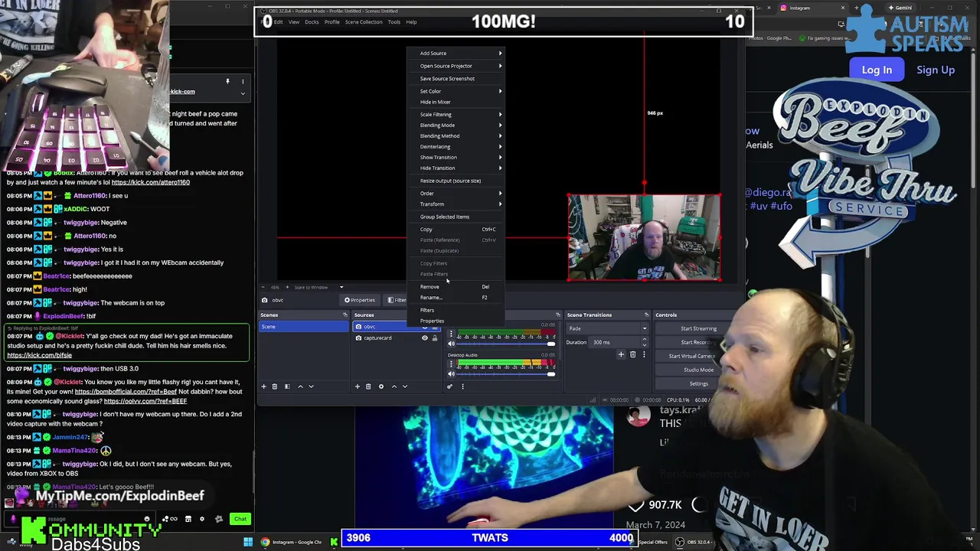Select the Scene row in Scenes
980x551 pixels.
pos(304,327)
